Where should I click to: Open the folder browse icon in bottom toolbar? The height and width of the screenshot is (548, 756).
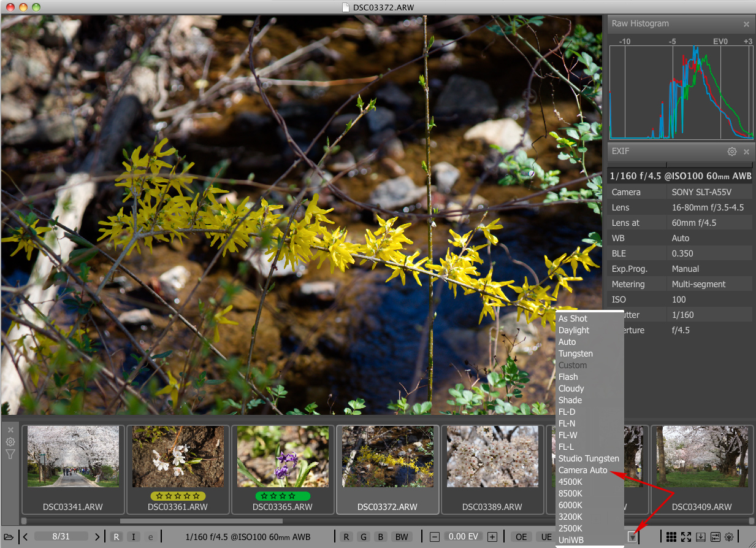[9, 537]
